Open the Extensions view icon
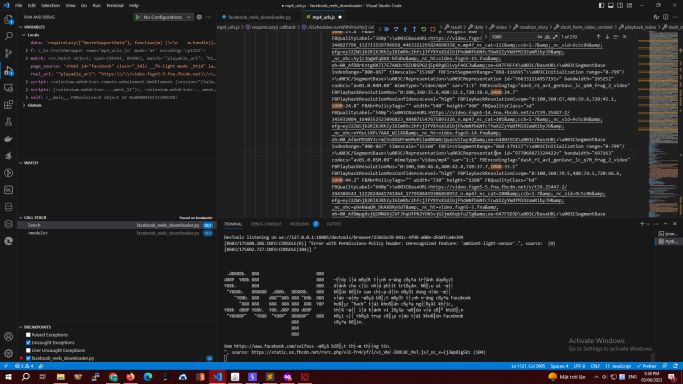The image size is (683, 384). 8,105
